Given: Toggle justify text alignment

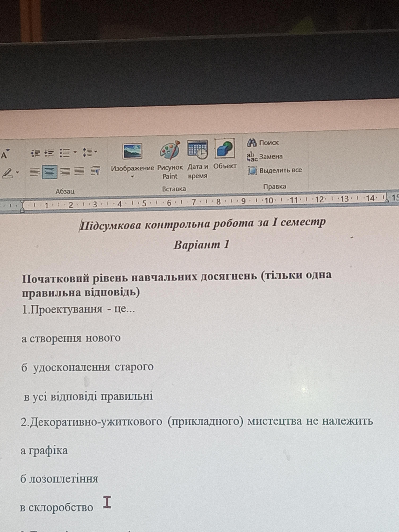Looking at the screenshot, I should point(79,171).
